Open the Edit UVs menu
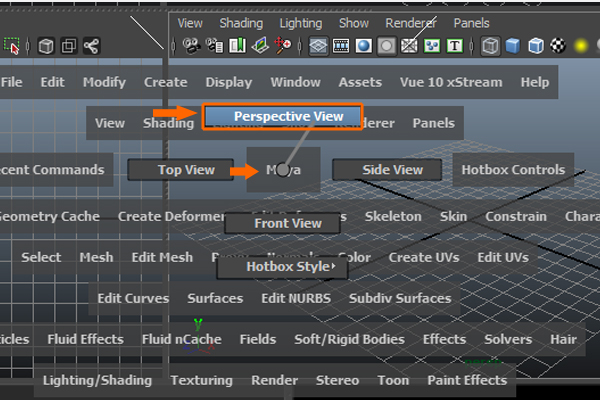The width and height of the screenshot is (600, 400). pyautogui.click(x=503, y=257)
